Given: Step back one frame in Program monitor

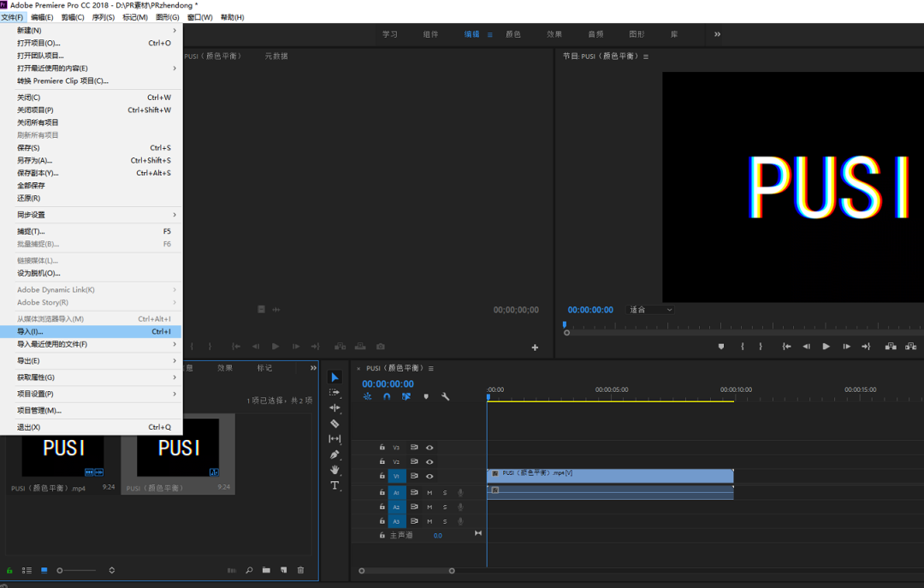Looking at the screenshot, I should [x=806, y=347].
